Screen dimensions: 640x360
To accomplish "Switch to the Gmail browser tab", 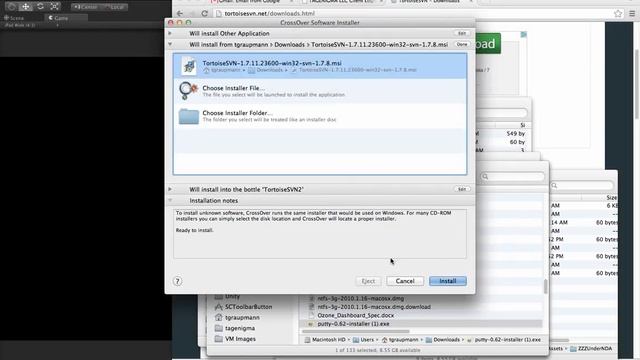I will [x=250, y=2].
